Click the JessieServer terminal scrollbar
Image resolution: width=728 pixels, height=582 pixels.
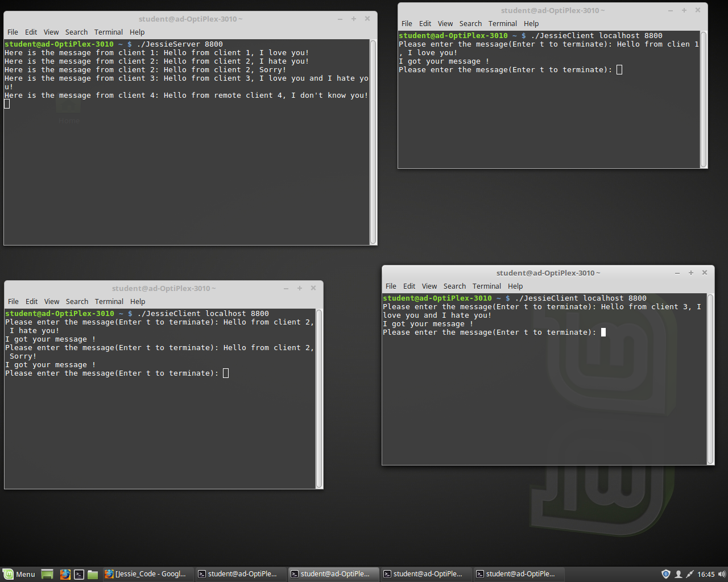point(373,142)
